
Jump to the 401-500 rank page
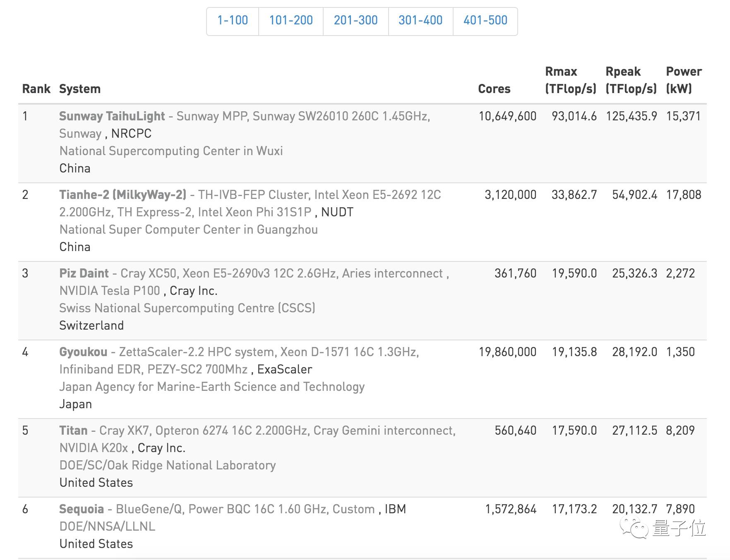pos(485,21)
